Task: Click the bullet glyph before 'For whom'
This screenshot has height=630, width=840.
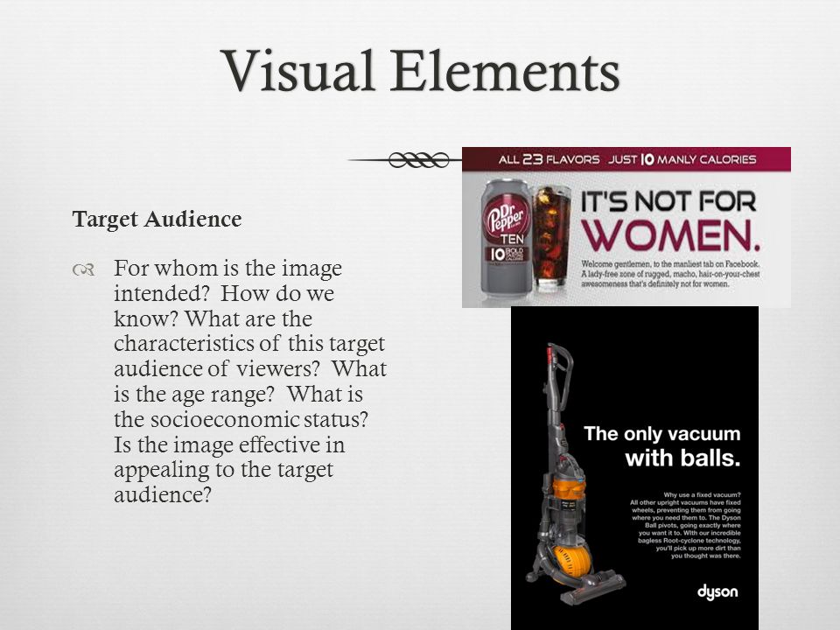Action: pyautogui.click(x=84, y=269)
